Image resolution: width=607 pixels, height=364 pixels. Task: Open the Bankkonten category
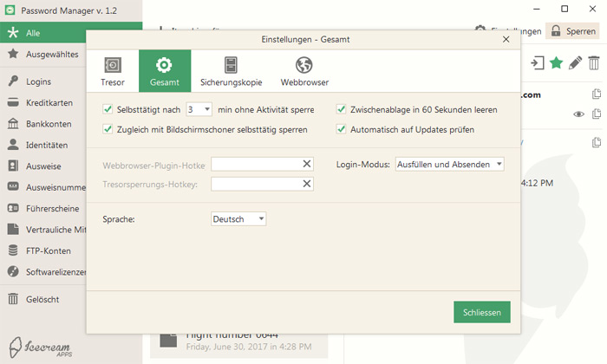[x=43, y=124]
